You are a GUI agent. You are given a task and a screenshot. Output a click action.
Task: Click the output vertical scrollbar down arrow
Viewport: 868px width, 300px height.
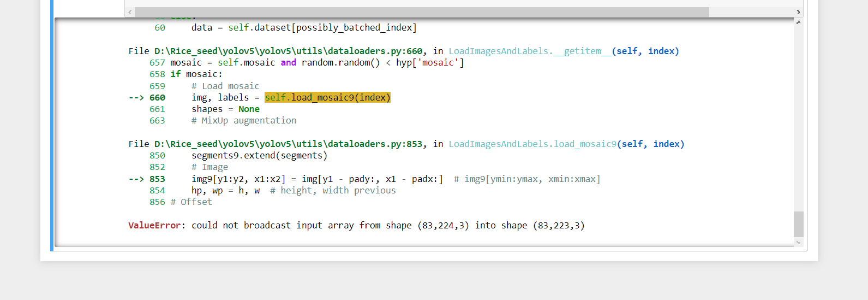pos(799,242)
